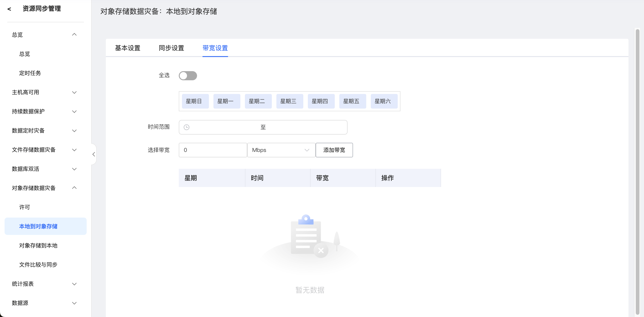Click the bandwidth value input field
644x317 pixels.
(x=213, y=150)
